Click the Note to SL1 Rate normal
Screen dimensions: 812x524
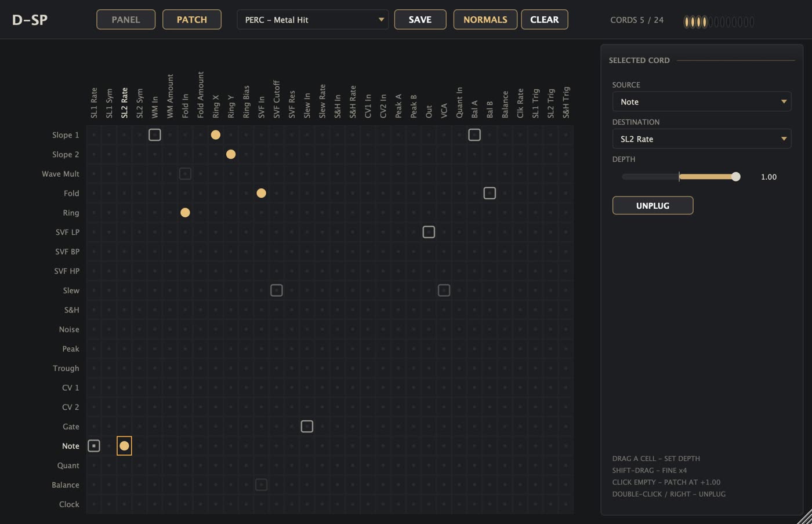click(94, 446)
